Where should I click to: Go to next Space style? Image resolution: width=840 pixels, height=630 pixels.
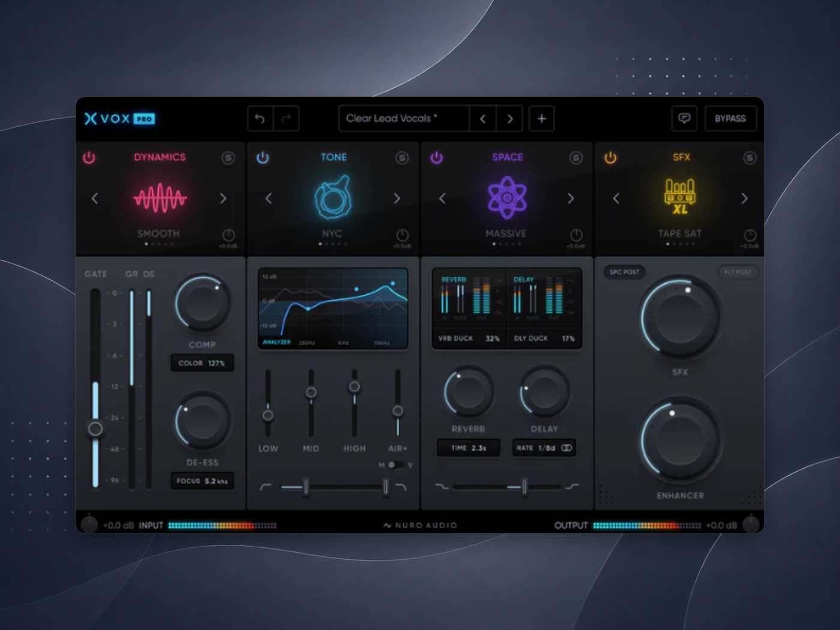pos(571,198)
